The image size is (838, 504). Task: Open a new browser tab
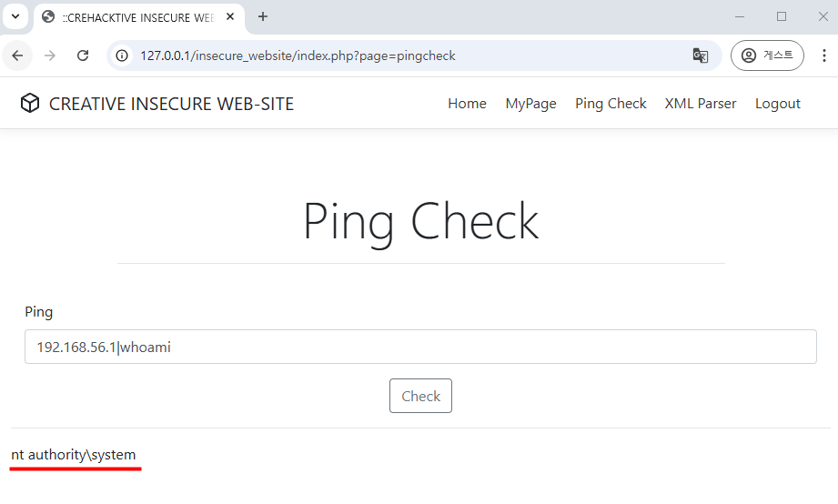coord(262,17)
